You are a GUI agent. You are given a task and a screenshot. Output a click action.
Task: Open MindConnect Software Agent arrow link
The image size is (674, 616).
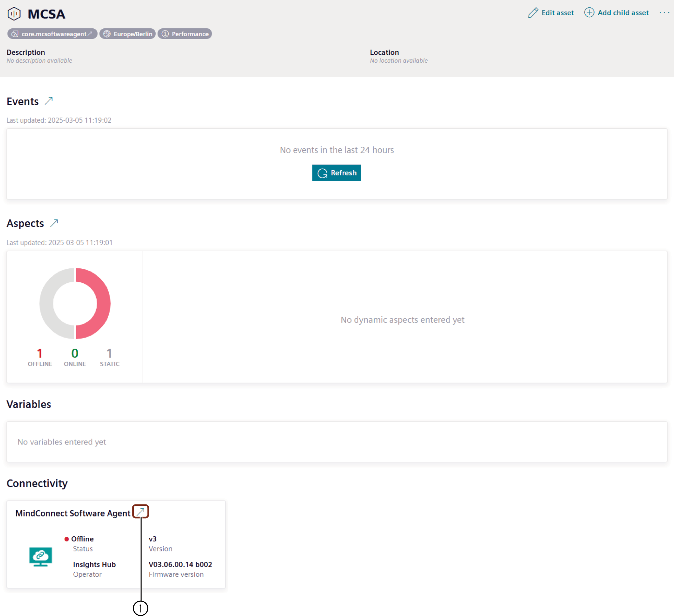tap(141, 511)
